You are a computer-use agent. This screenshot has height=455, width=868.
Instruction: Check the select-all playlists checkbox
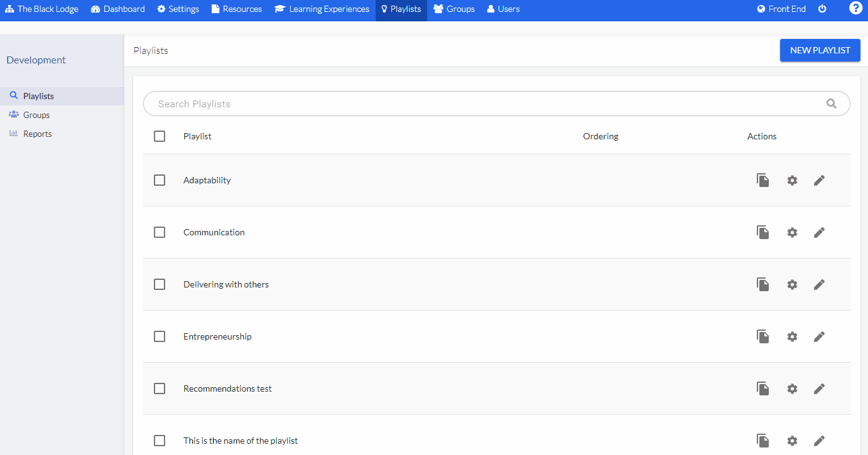coord(159,136)
